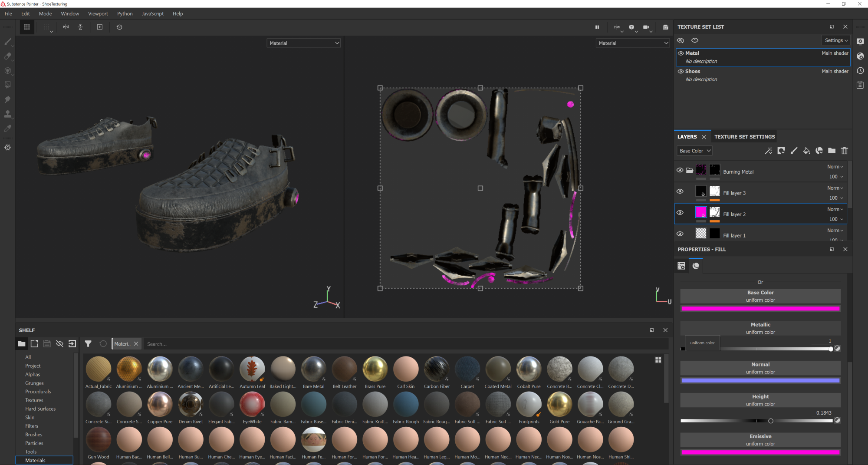Open Texture Set List Settings dropdown

pos(836,40)
